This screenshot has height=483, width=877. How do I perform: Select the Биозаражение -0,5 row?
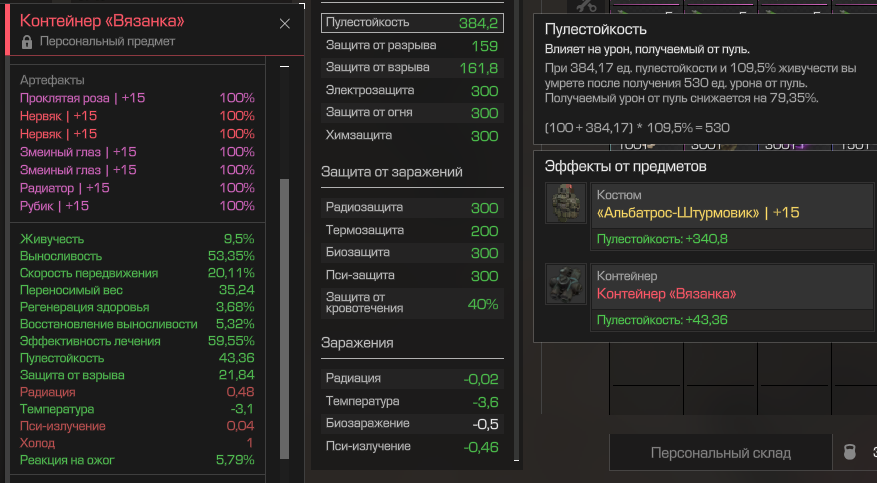412,424
